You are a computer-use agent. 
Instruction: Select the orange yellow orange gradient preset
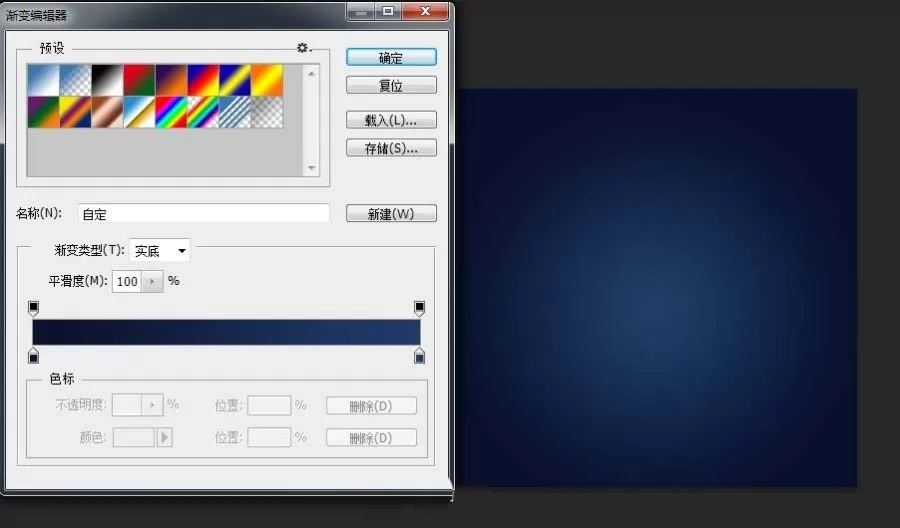coord(267,80)
